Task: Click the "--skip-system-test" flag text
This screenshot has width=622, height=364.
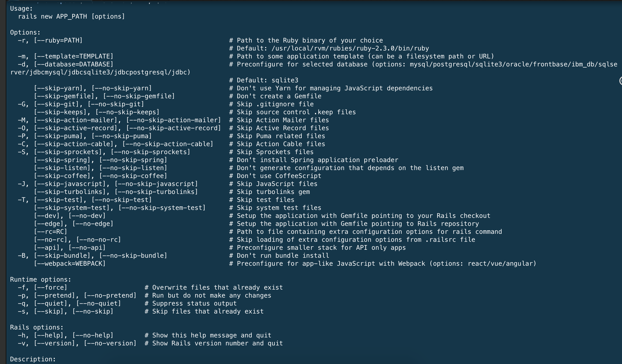Action: click(74, 208)
